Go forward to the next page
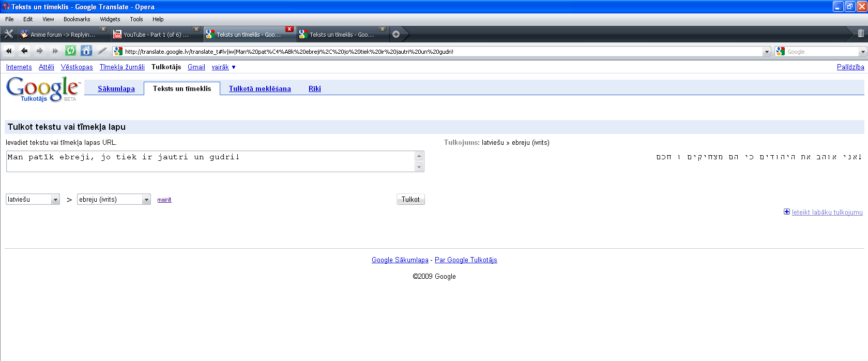The height and width of the screenshot is (361, 868). pos(40,51)
